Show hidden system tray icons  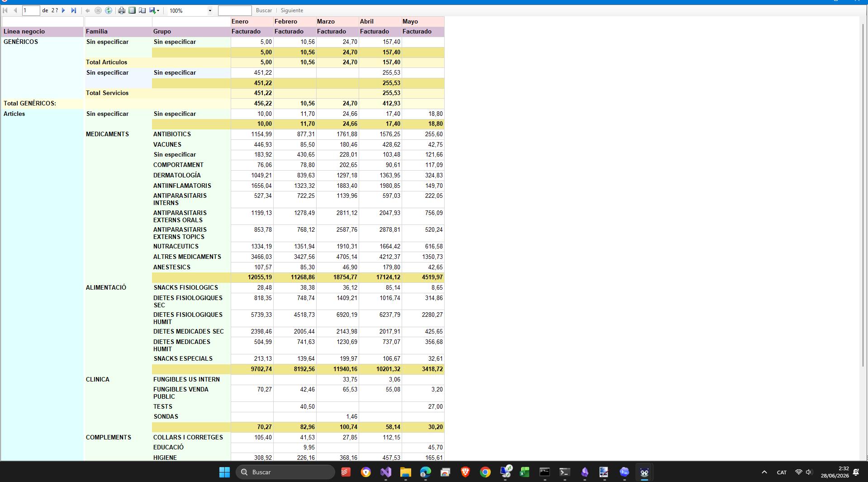point(764,472)
